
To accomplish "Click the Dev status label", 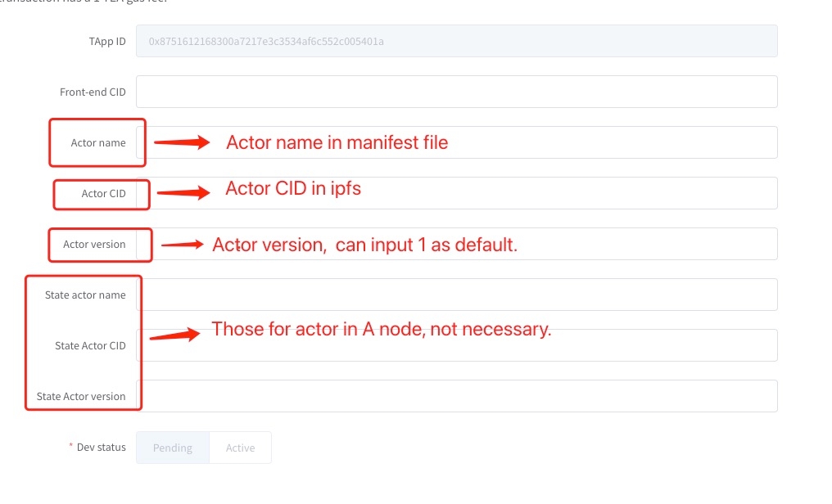I will tap(101, 448).
